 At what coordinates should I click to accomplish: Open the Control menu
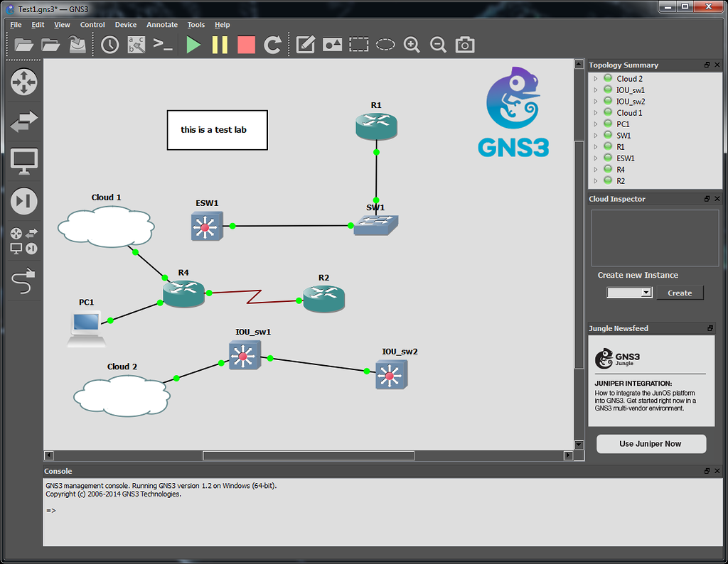point(92,25)
